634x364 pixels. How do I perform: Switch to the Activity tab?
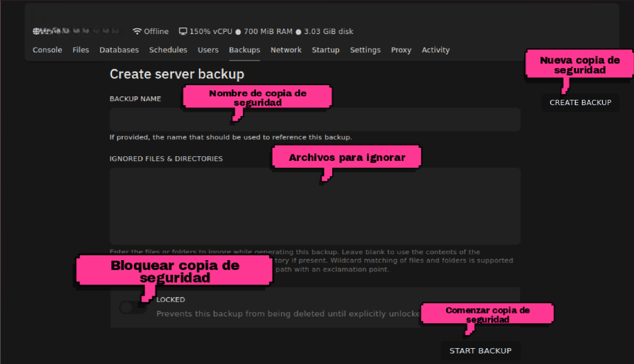tap(436, 50)
